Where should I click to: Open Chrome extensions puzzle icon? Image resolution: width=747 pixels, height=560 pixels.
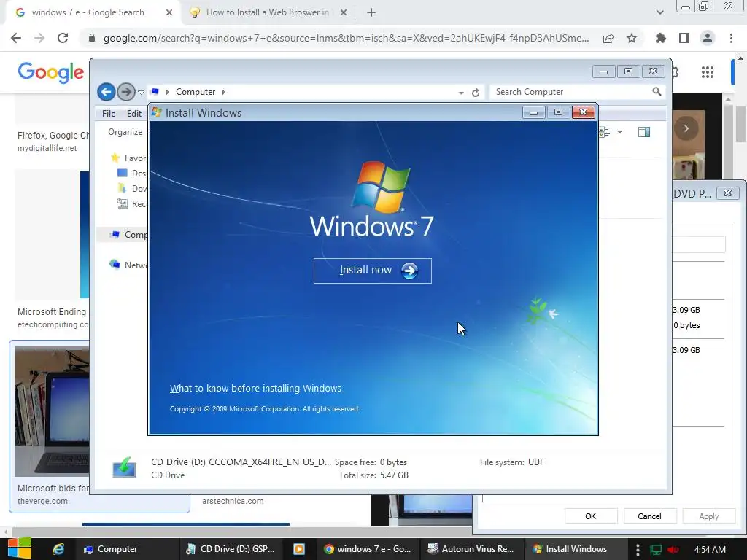pos(661,38)
